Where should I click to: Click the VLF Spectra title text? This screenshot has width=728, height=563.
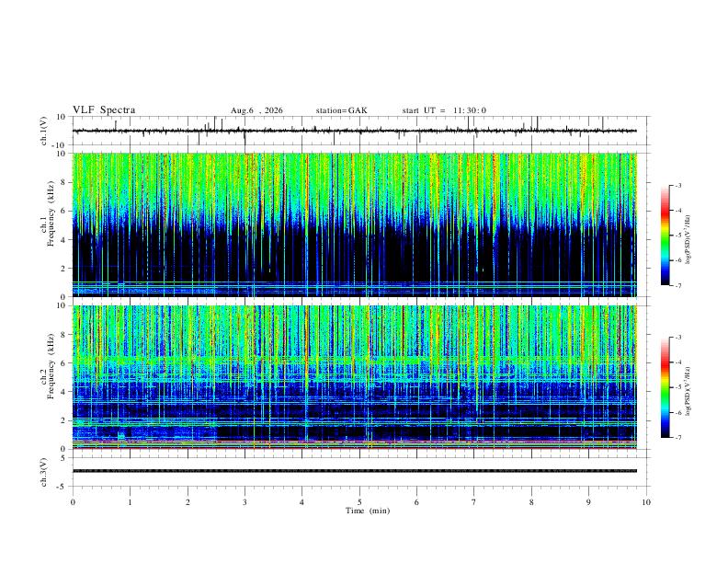click(x=104, y=110)
